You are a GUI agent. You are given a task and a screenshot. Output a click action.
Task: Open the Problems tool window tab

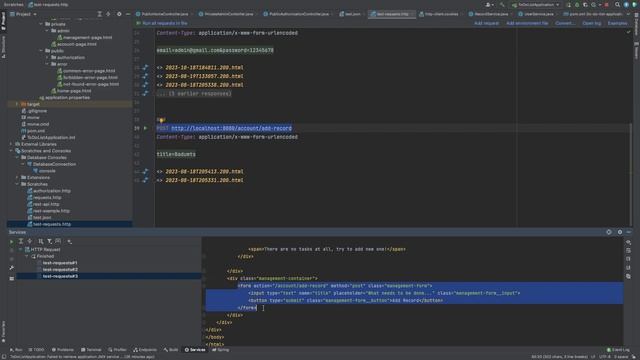(x=62, y=350)
